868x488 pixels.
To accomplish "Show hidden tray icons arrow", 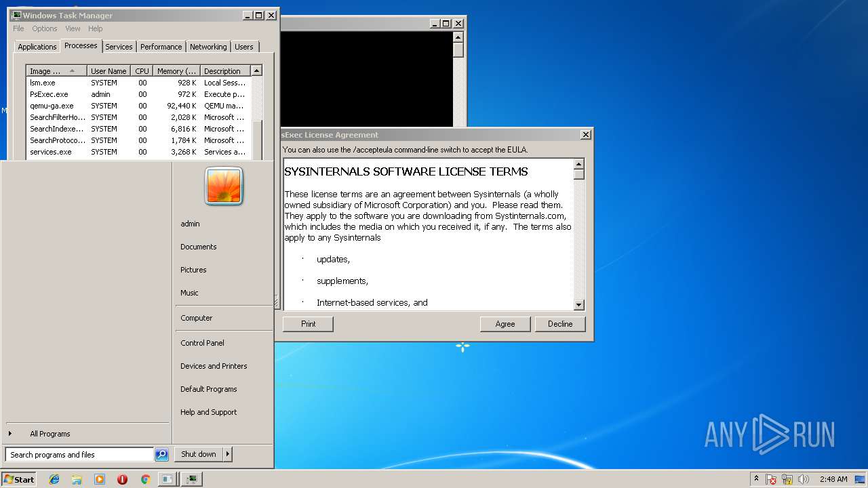I will pyautogui.click(x=756, y=479).
